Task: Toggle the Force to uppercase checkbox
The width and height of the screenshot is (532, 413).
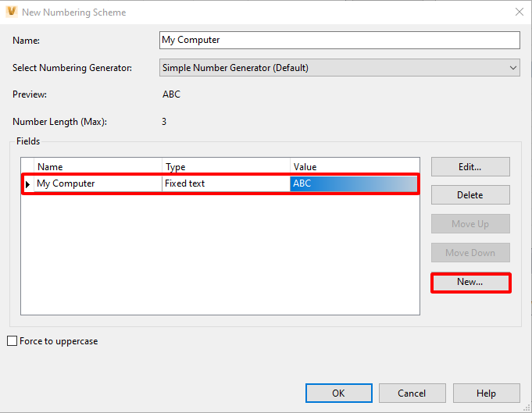Action: pos(12,340)
